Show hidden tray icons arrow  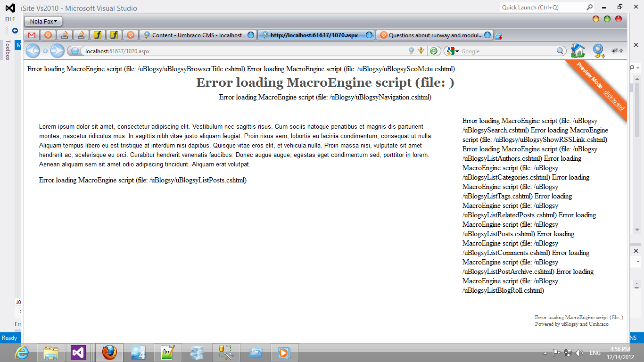click(545, 353)
